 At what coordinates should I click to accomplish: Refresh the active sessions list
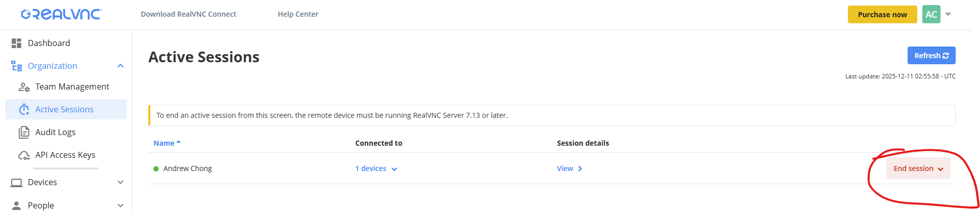(x=931, y=56)
